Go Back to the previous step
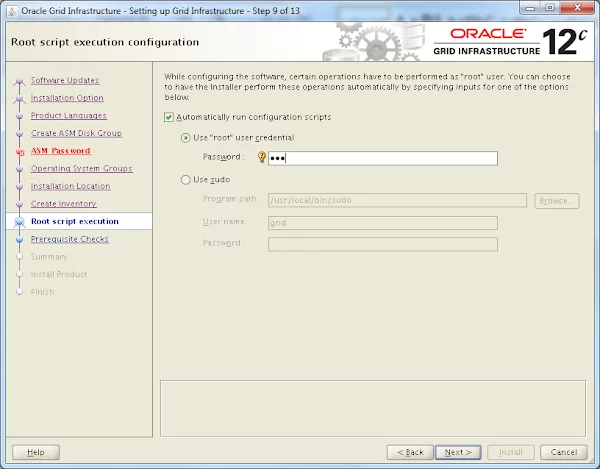 coord(410,452)
